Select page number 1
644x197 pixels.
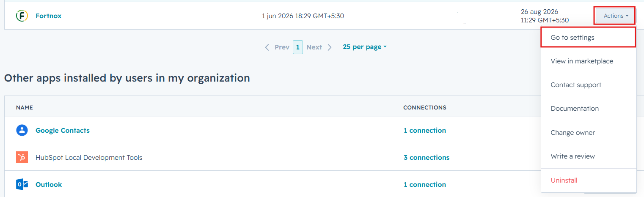pyautogui.click(x=298, y=47)
